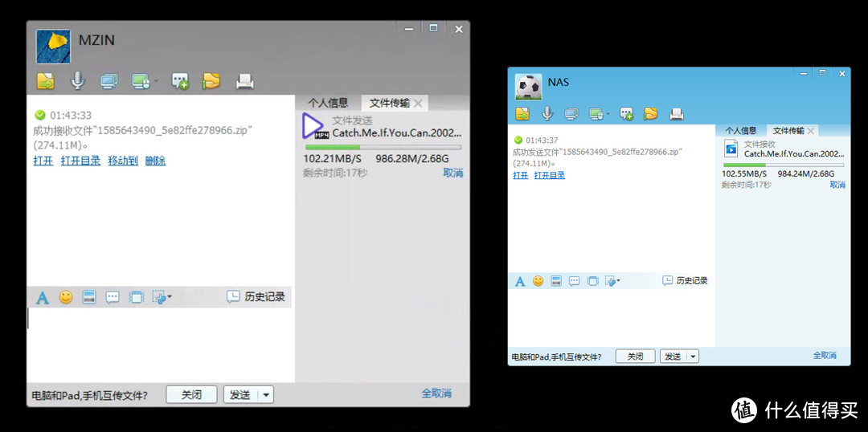Click quick reply bubble icon in MZIN toolbar
Viewport: 868px width, 432px height.
pyautogui.click(x=113, y=298)
